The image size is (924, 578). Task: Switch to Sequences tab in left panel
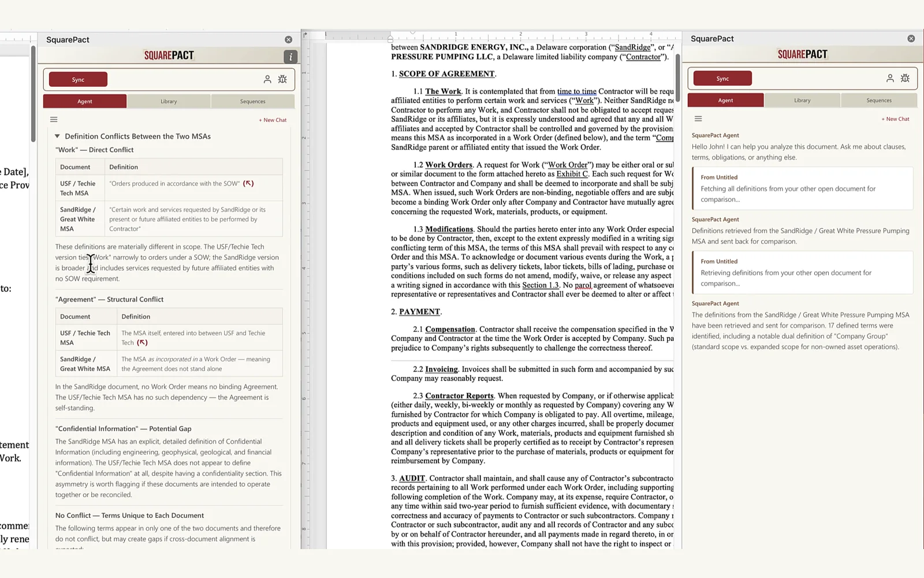[x=253, y=101]
